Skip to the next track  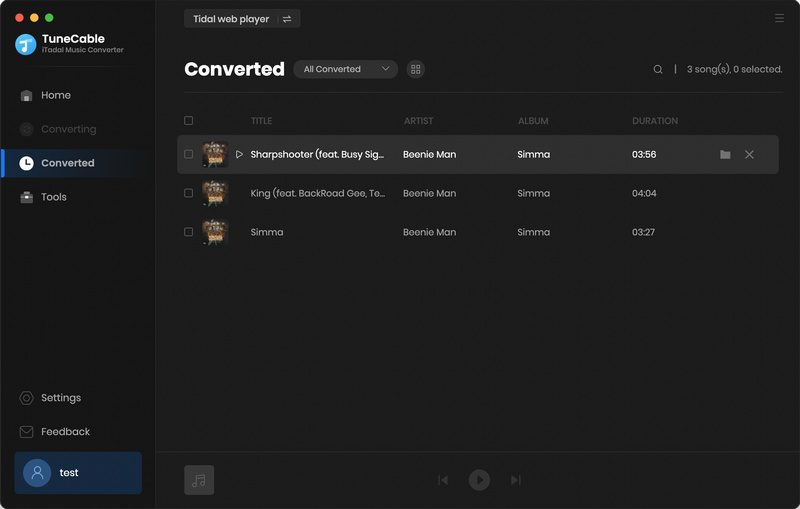click(x=516, y=480)
